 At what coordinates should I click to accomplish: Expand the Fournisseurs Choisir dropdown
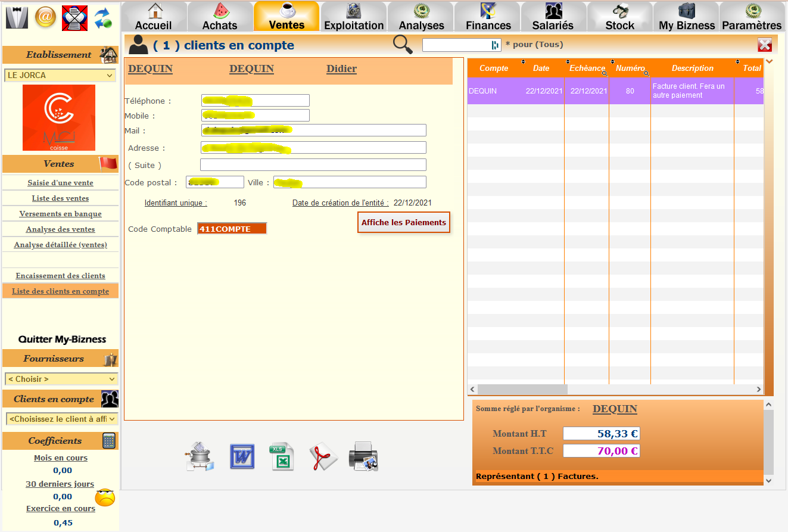point(61,379)
